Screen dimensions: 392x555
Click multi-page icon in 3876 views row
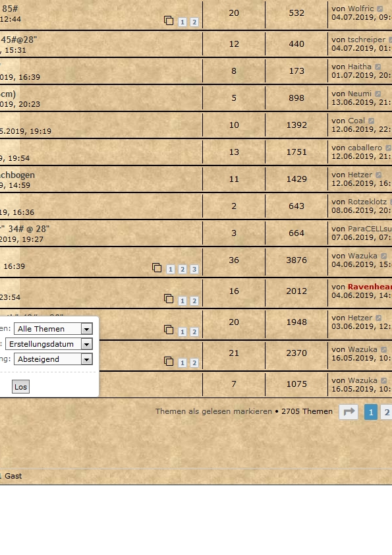click(x=157, y=268)
